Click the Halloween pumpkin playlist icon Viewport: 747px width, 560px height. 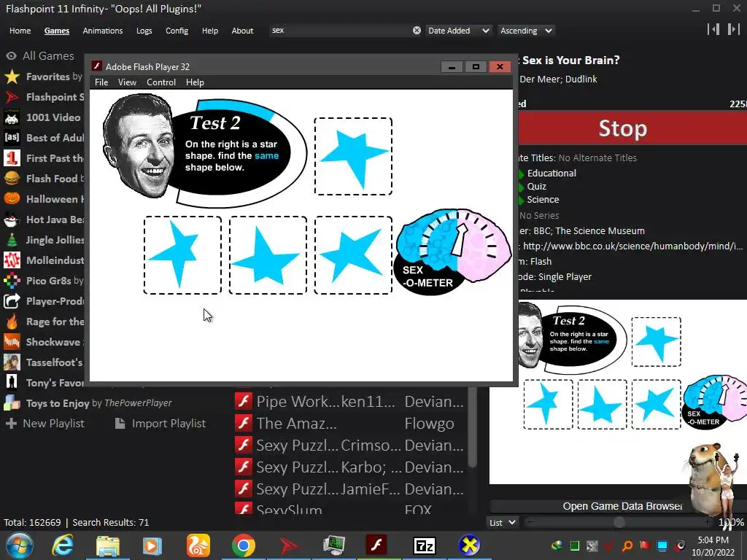point(12,199)
